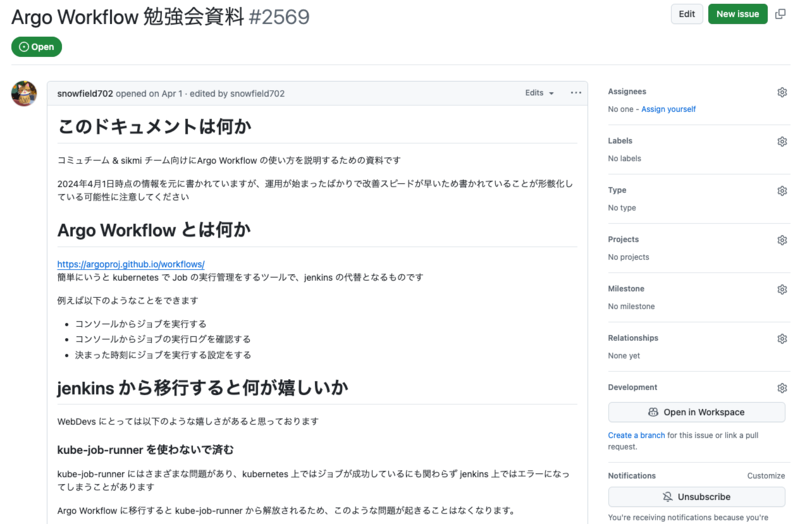Click the 'このドキュメントは何か' heading
Viewport: 800px width, 524px height.
click(154, 127)
